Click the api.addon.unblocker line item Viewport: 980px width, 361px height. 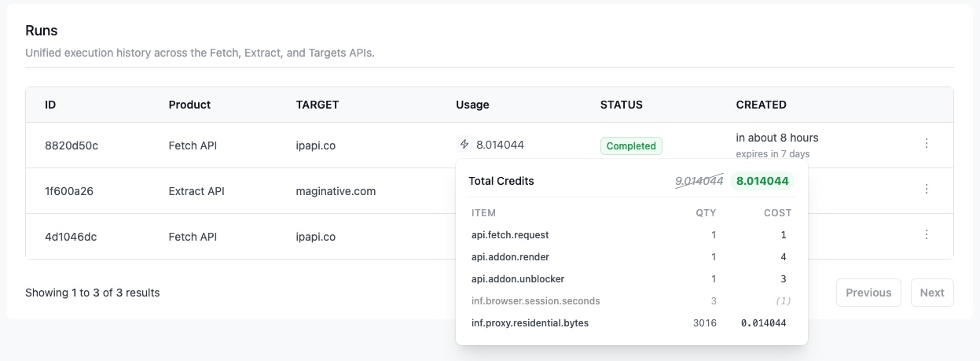point(517,278)
